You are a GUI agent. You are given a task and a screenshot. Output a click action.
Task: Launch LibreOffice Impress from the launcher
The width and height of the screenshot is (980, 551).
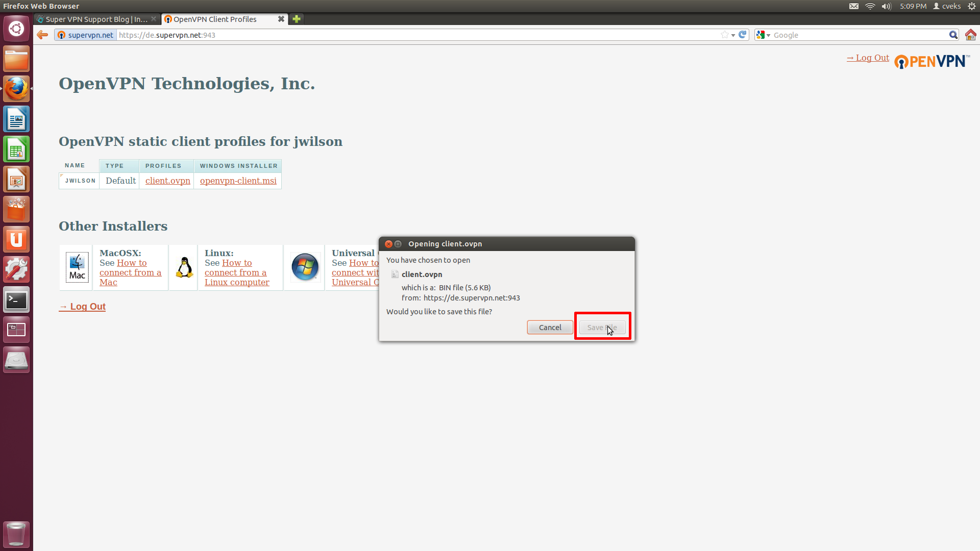click(x=16, y=179)
